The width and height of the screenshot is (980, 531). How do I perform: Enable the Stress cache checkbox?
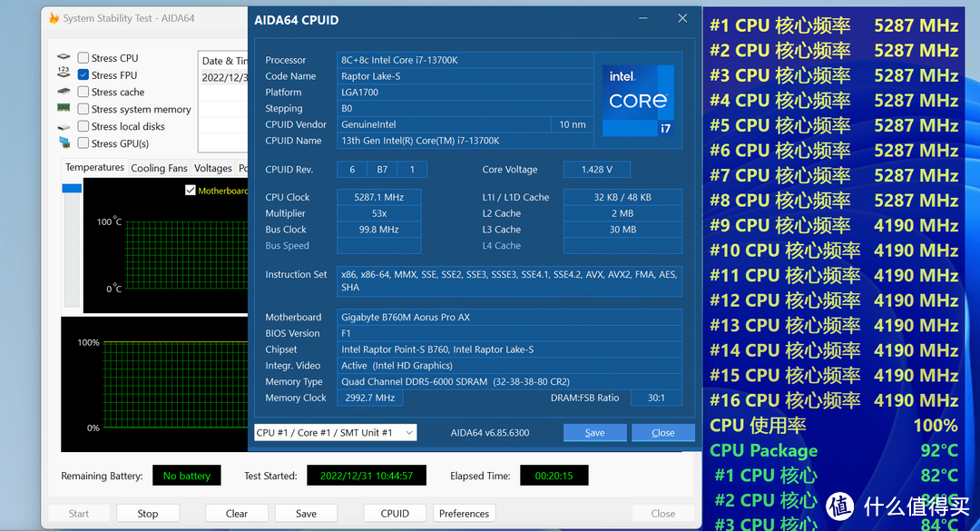click(83, 92)
